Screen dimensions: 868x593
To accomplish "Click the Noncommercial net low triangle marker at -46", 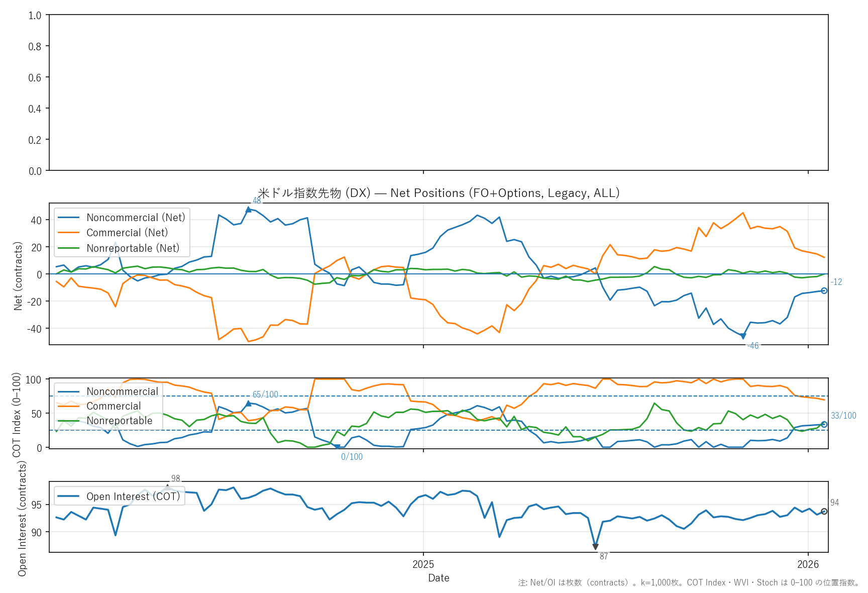I will [743, 336].
